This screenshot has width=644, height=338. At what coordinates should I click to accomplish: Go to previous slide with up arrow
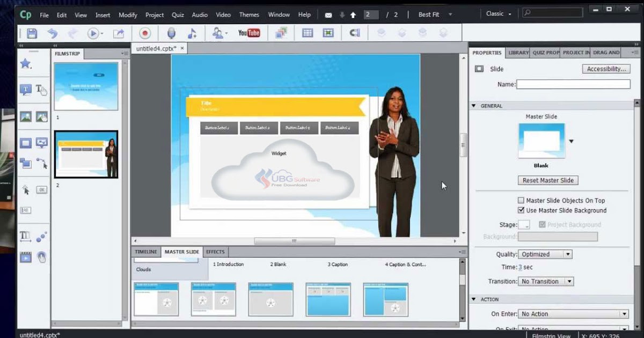[x=353, y=15]
